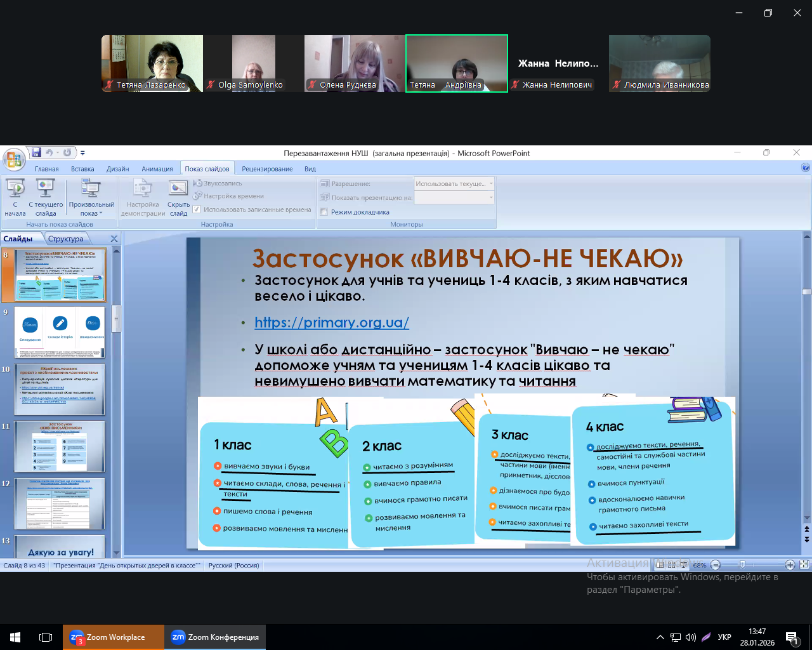Select slide 11 thumbnail in slides pane
This screenshot has width=812, height=650.
point(60,446)
